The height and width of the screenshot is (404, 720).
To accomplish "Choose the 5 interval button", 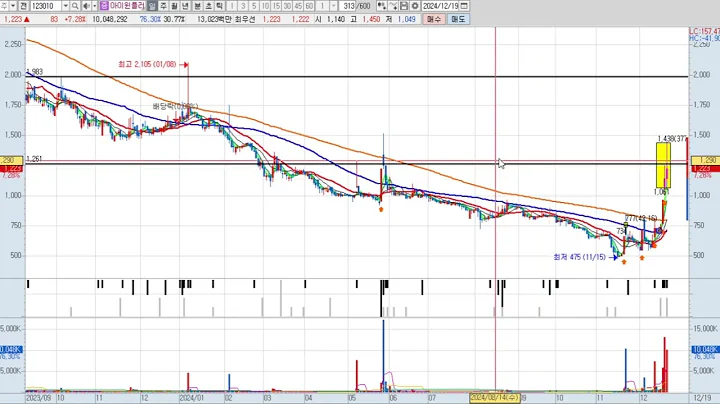I will click(x=254, y=6).
